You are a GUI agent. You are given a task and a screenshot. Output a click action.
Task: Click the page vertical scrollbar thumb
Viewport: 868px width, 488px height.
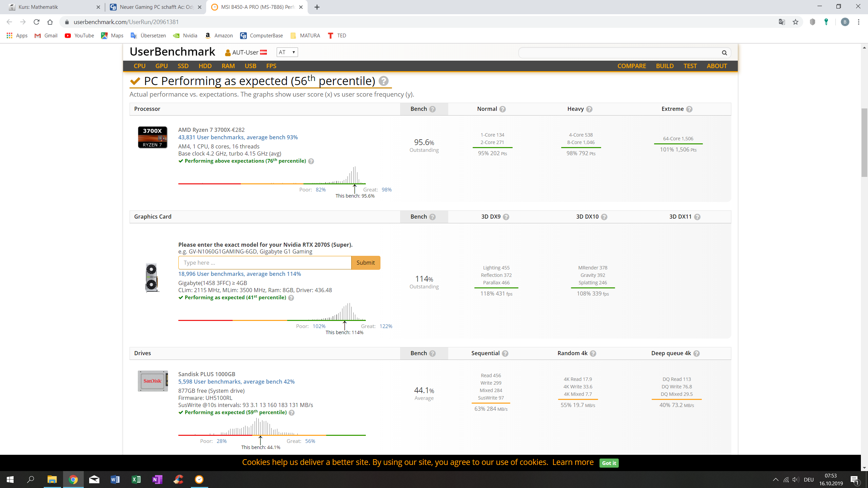point(864,142)
